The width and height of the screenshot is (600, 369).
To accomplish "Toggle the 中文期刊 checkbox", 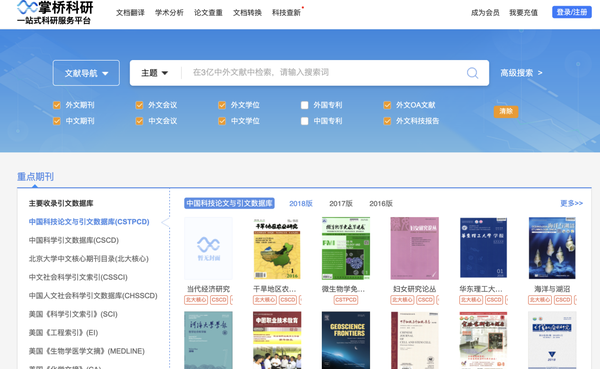I will (x=57, y=121).
